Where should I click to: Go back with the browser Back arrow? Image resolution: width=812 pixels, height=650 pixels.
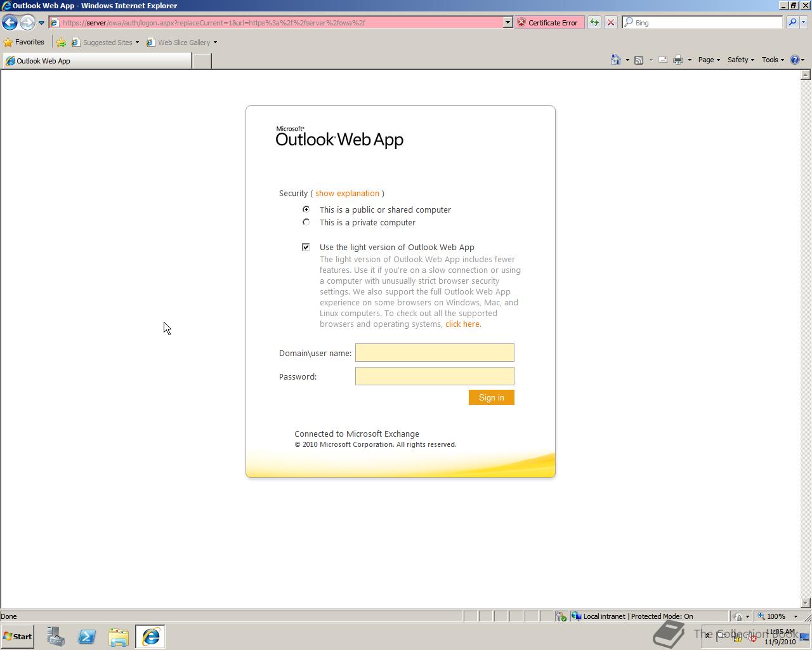(x=10, y=22)
